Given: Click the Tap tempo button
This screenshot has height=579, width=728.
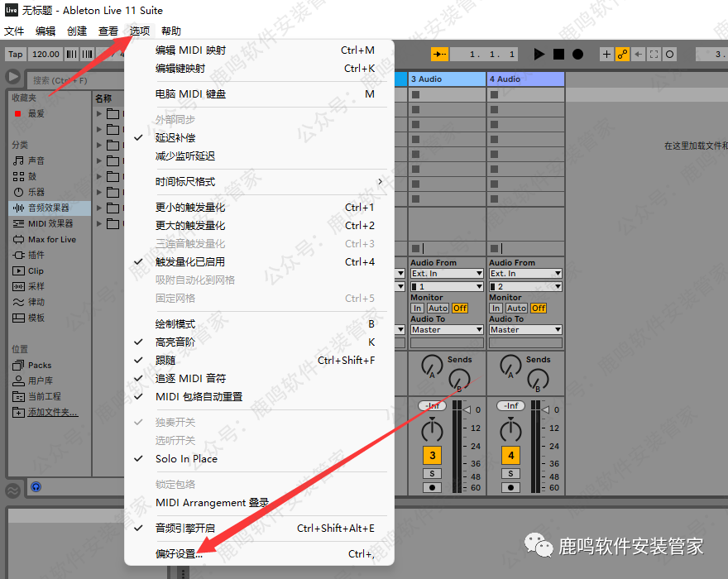Looking at the screenshot, I should [15, 55].
